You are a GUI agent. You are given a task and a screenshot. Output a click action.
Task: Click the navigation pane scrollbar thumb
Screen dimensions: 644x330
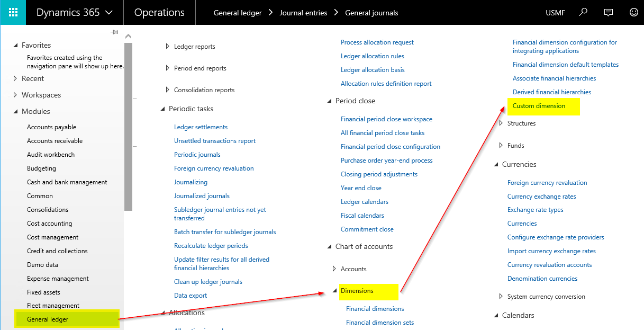pos(128,127)
